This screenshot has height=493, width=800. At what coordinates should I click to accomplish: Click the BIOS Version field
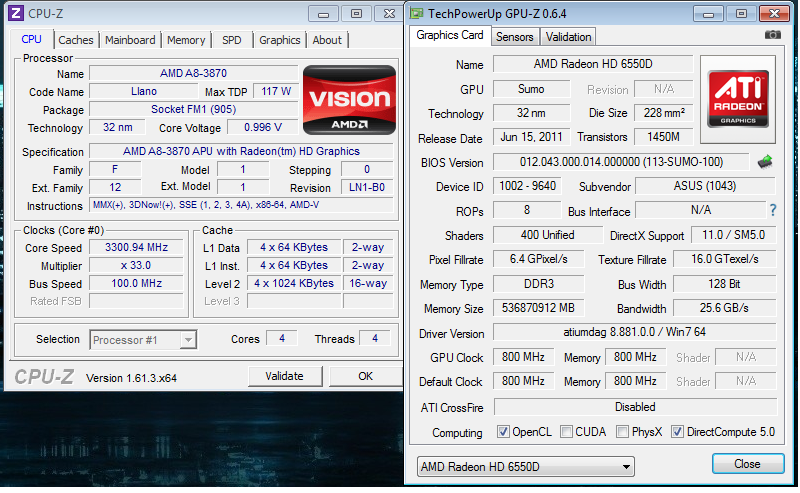(x=621, y=162)
